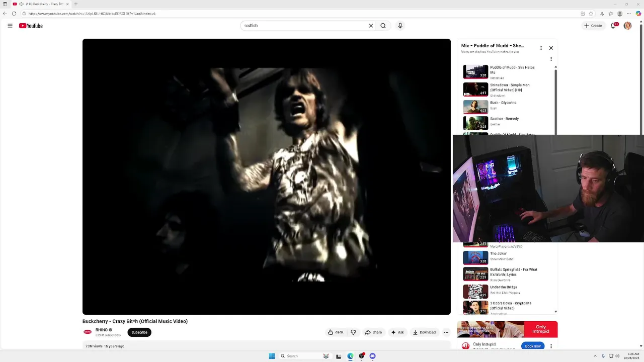The image size is (644, 362).
Task: Open the Mix playlist header options menu
Action: pyautogui.click(x=541, y=48)
